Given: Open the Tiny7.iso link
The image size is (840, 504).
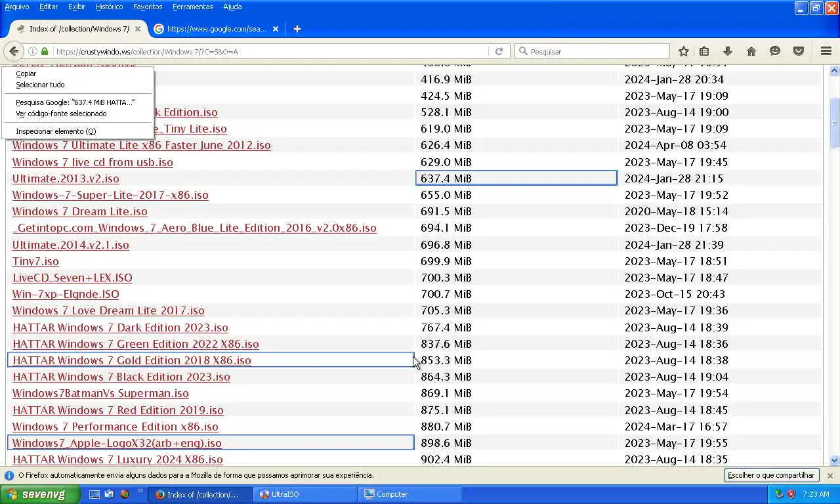Looking at the screenshot, I should 35,261.
